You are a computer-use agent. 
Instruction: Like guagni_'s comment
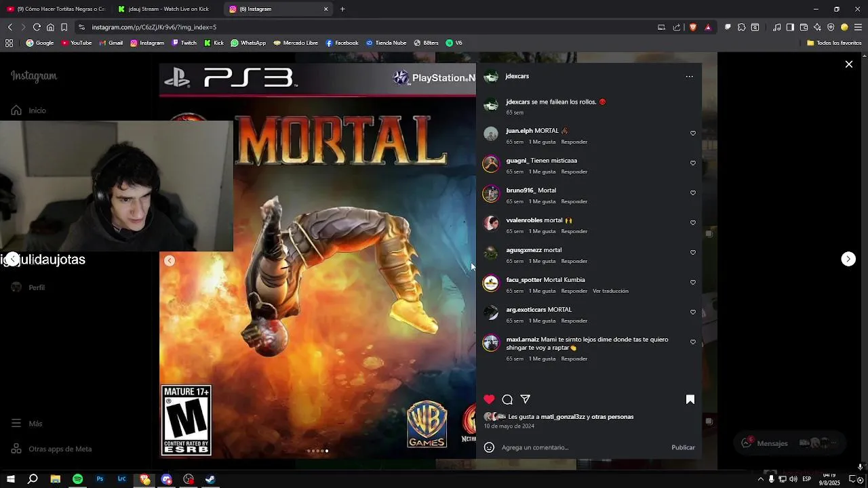tap(692, 163)
